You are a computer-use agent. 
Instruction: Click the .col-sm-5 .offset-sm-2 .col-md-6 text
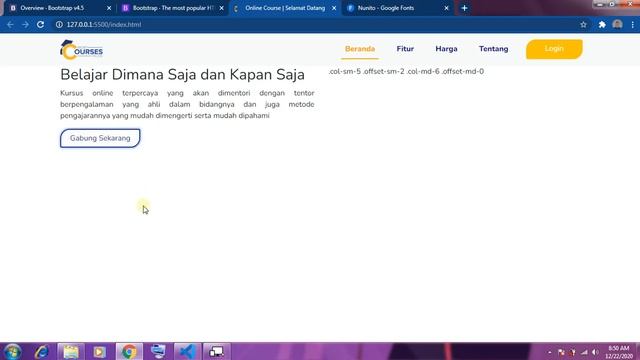click(x=407, y=71)
